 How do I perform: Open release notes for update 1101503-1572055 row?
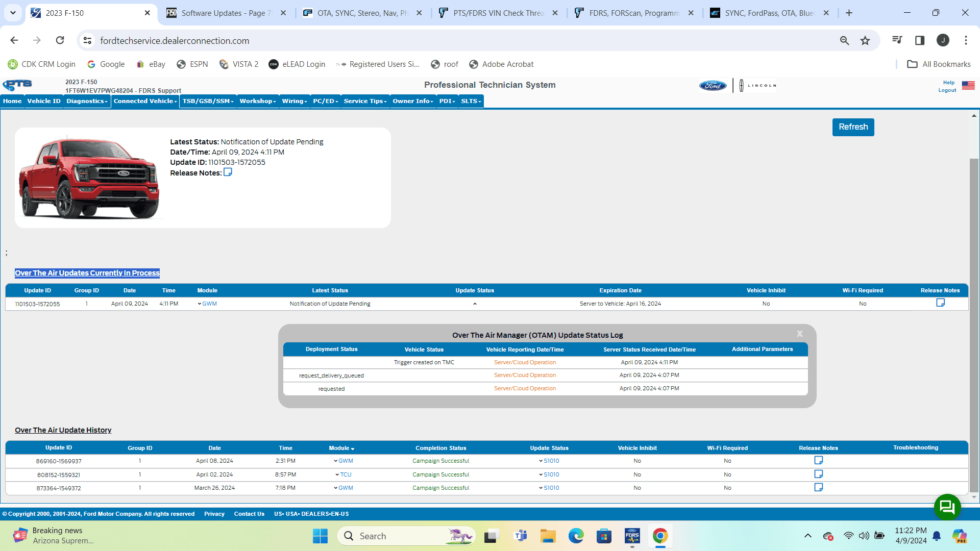coord(940,303)
